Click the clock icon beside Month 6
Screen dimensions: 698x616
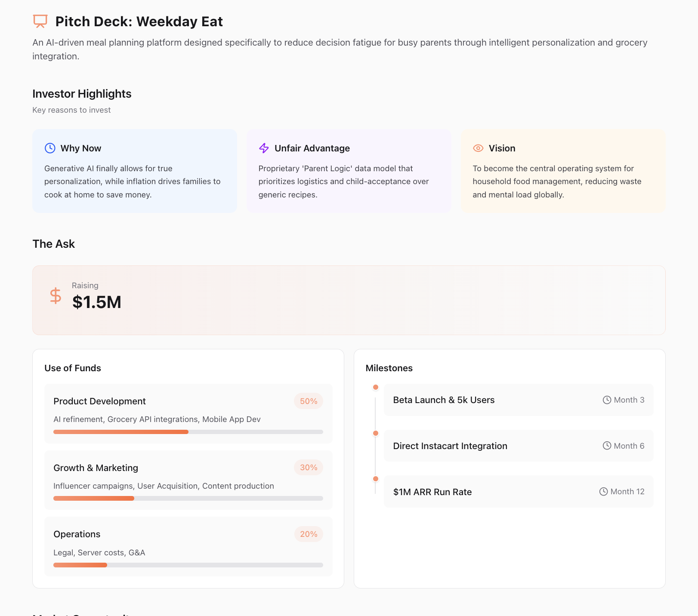(607, 446)
